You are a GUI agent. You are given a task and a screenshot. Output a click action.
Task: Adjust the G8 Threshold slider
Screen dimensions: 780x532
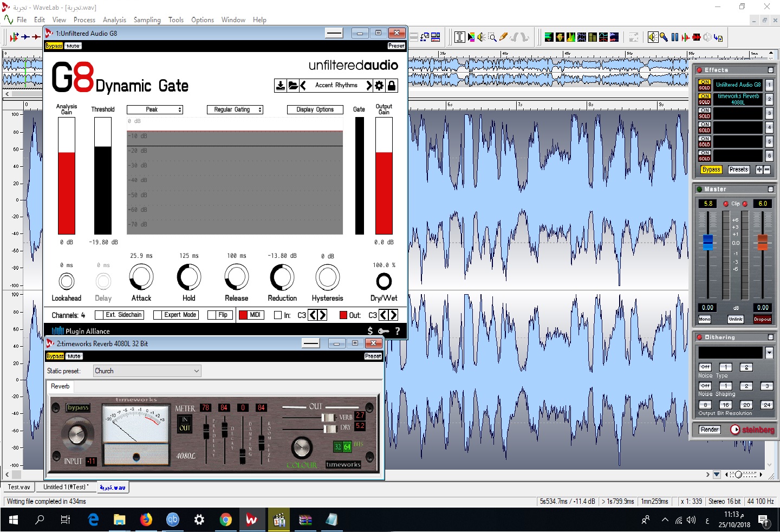pos(103,176)
